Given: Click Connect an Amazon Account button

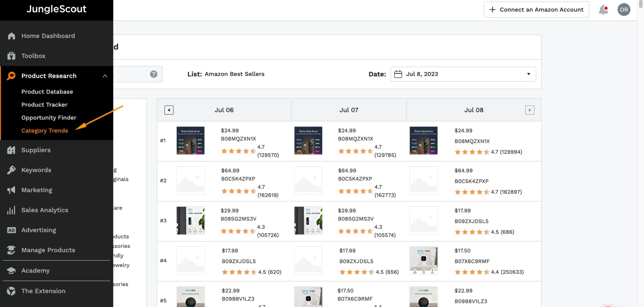Looking at the screenshot, I should click(536, 10).
